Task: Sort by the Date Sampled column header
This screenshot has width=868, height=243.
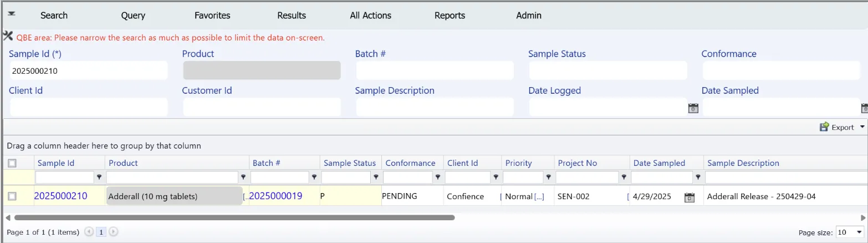Action: coord(660,163)
